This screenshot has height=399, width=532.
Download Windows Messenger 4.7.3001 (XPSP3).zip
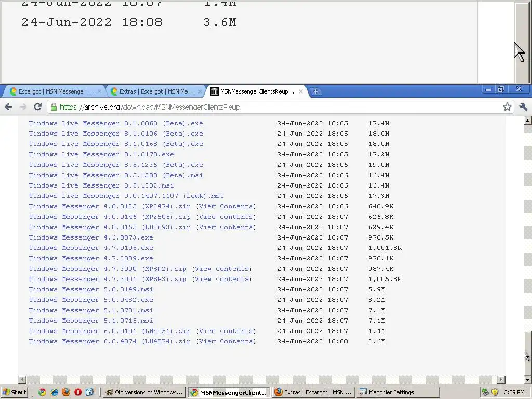108,279
